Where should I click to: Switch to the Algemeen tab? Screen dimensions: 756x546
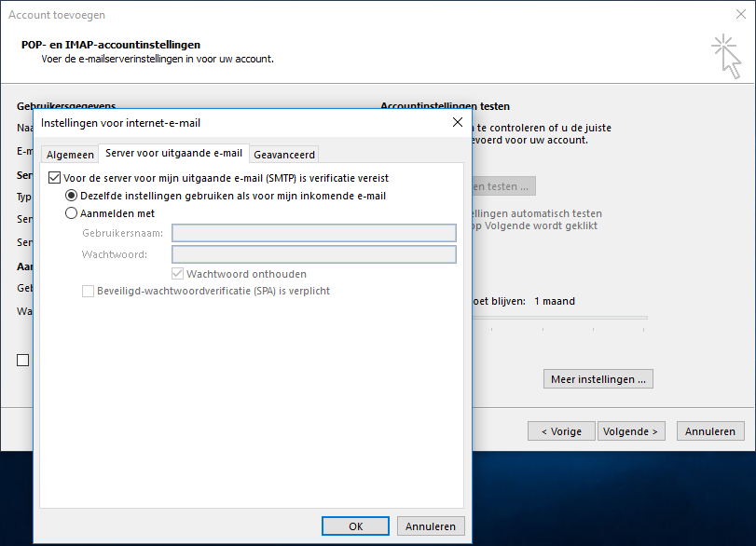click(x=70, y=155)
